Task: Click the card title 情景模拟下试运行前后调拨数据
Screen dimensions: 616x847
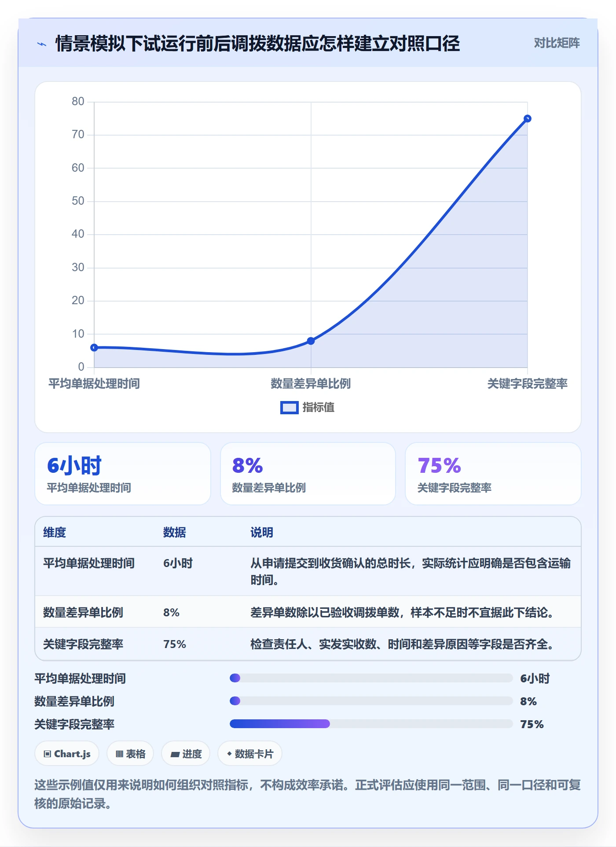Action: [257, 44]
